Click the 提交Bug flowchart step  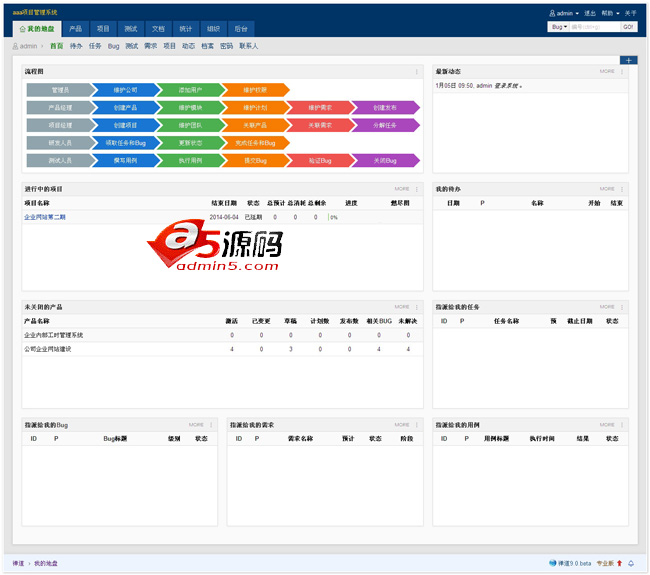[255, 160]
